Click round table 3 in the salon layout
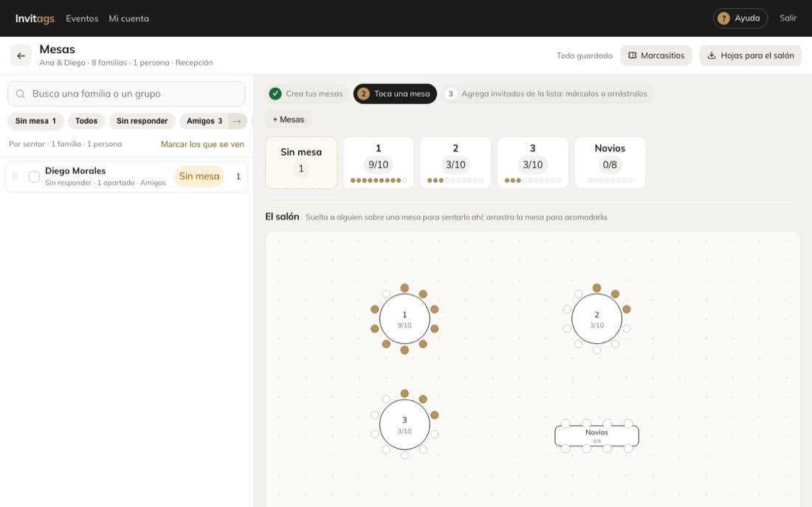The image size is (812, 507). point(405,424)
